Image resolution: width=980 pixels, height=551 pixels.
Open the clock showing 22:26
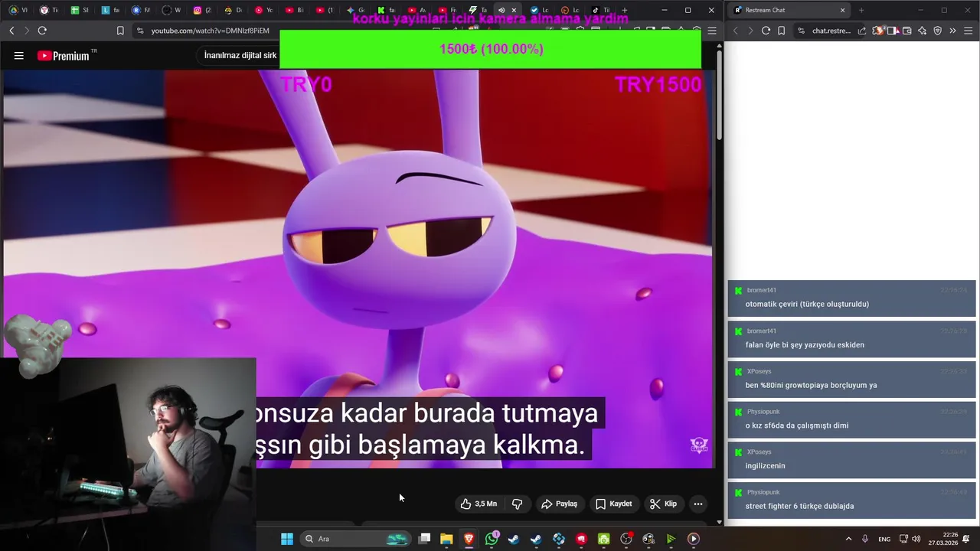pos(943,539)
